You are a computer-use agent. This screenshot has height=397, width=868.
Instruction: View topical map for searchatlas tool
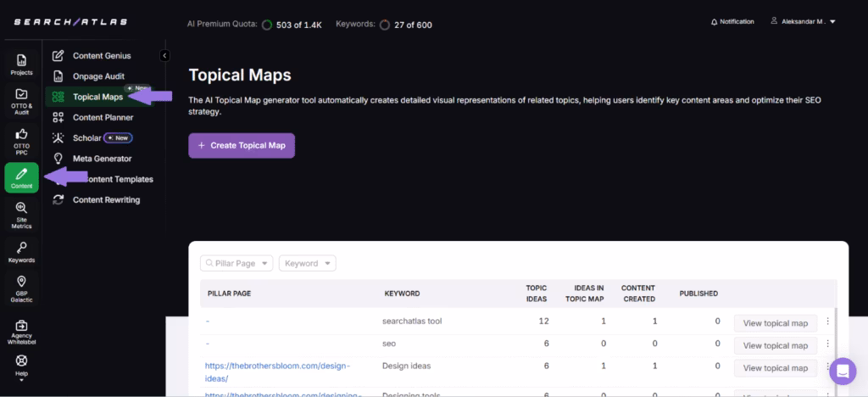click(x=775, y=322)
